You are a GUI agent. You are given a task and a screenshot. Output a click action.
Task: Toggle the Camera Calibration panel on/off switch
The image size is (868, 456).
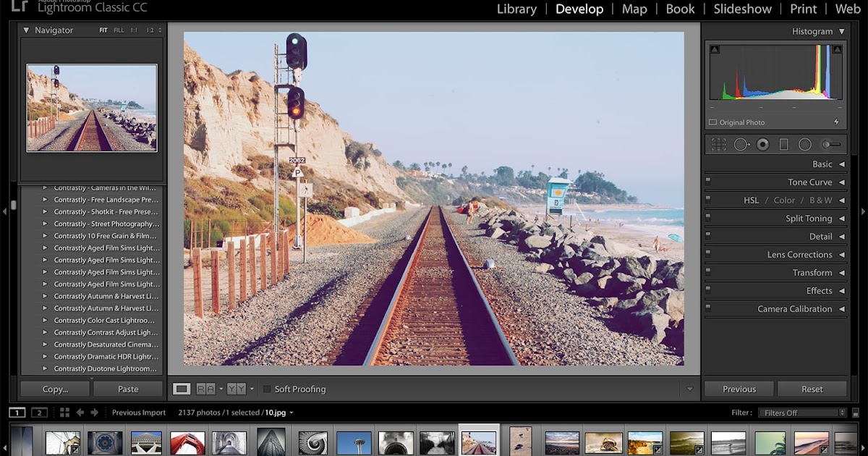[709, 308]
